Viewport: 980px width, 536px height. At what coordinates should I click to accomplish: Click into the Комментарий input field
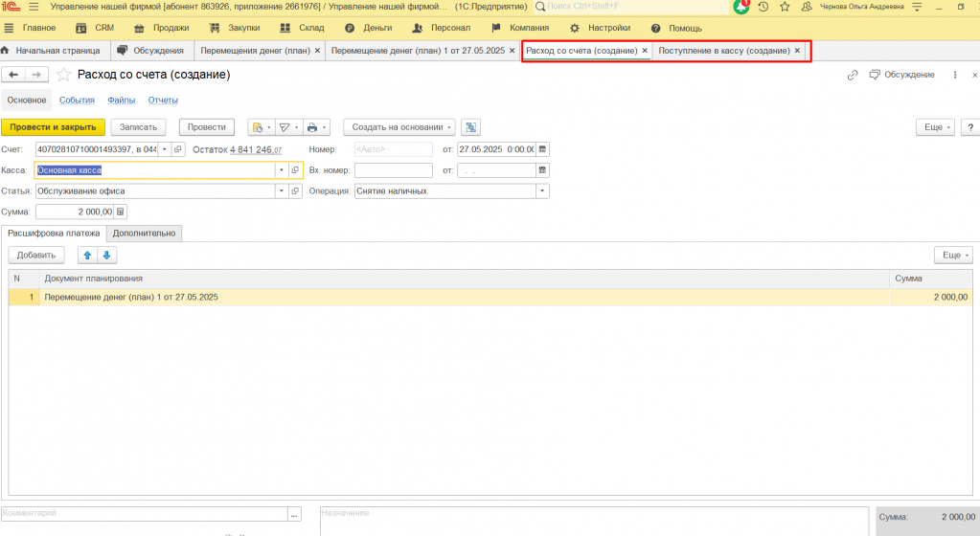click(144, 514)
